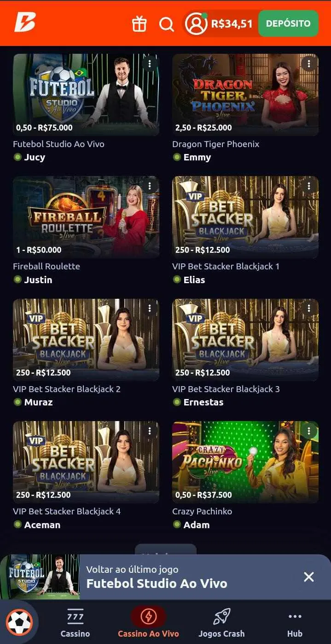Select the Cassino Ao Vivo tab

(148, 622)
